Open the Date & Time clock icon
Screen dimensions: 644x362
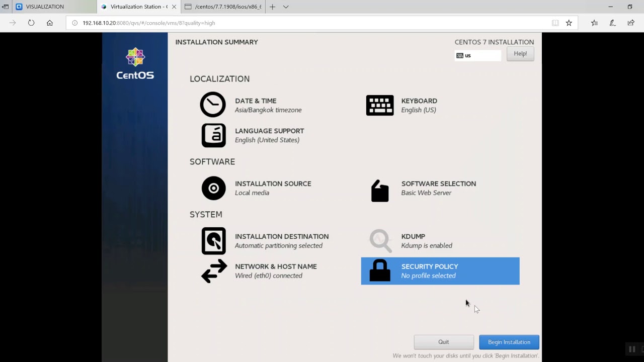(213, 105)
